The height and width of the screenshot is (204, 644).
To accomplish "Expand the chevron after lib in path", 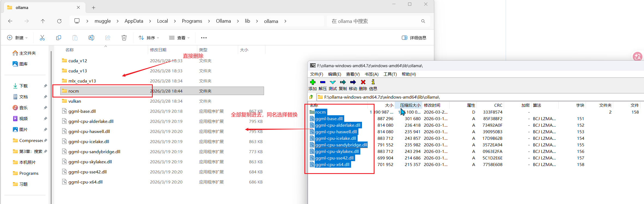I will [257, 21].
